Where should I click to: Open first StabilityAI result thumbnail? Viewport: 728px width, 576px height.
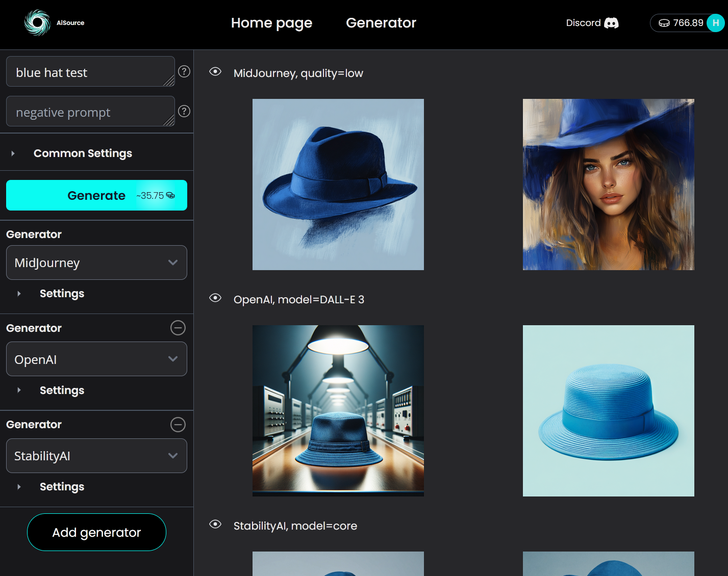pos(338,564)
